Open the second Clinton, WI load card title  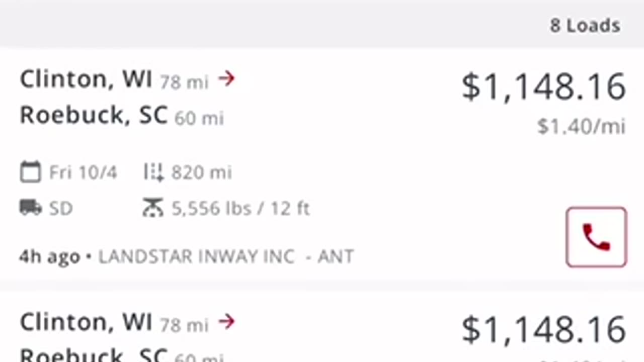(86, 322)
